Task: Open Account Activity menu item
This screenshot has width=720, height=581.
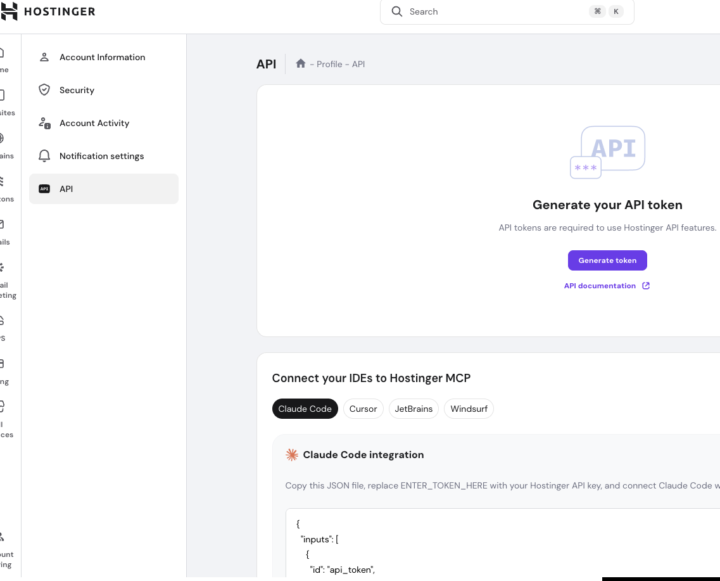Action: [94, 123]
